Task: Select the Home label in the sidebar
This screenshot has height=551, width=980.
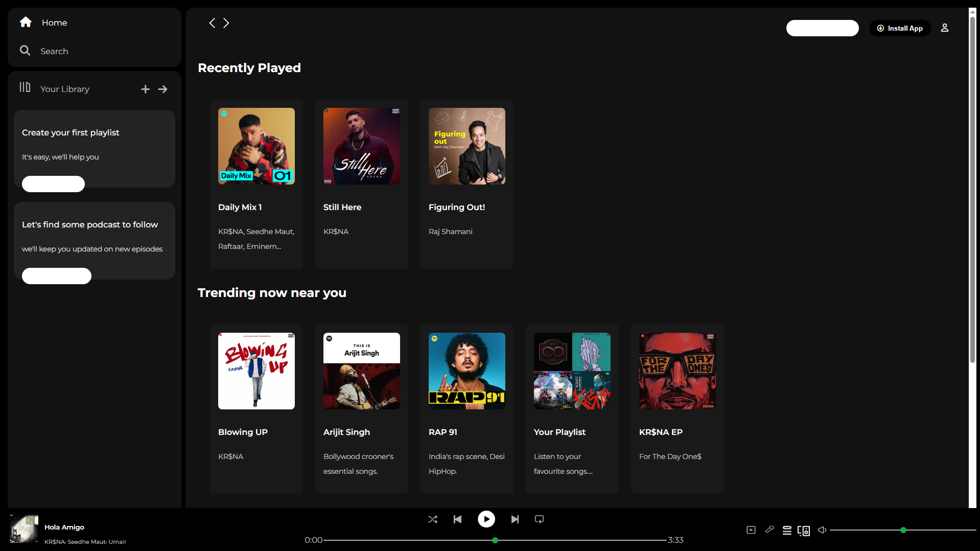Action: pos(55,22)
